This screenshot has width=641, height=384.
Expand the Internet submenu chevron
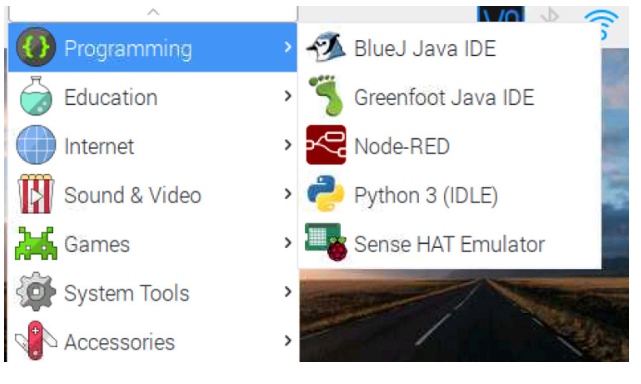click(x=288, y=145)
